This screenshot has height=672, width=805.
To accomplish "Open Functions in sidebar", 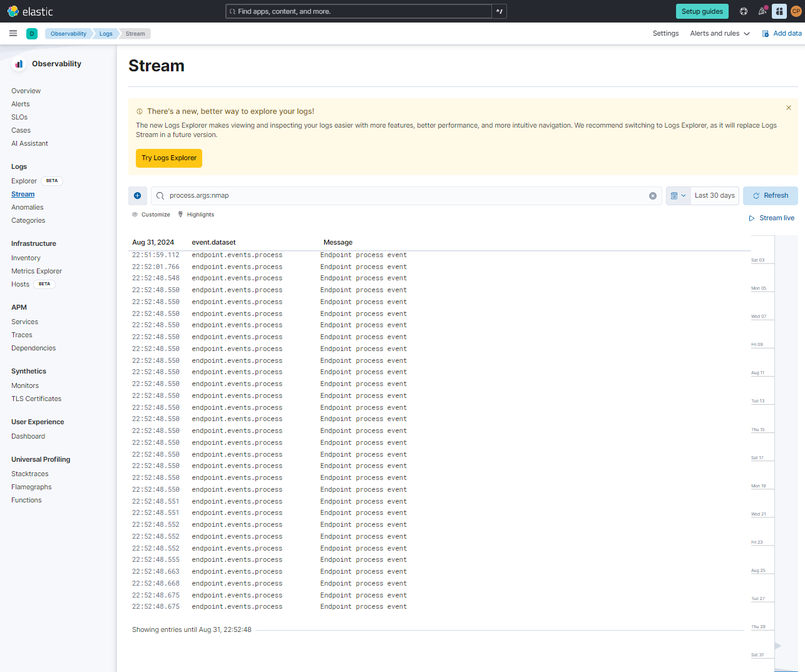I will point(26,501).
